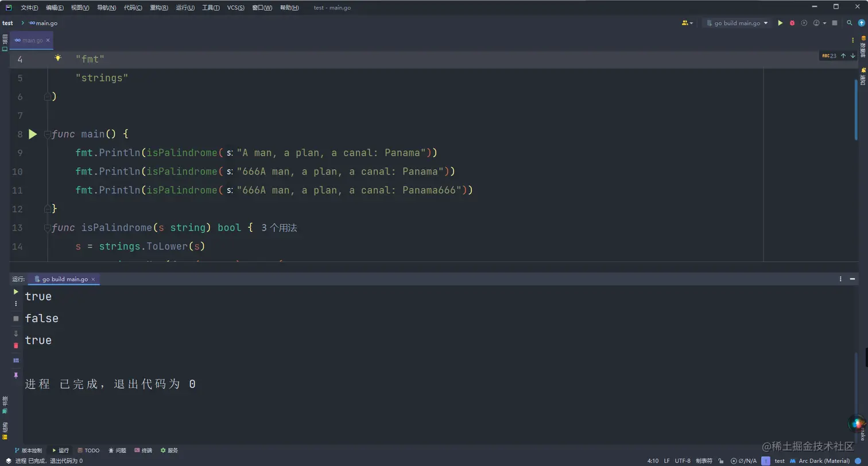The width and height of the screenshot is (868, 466).
Task: Close the go build main.go run tab
Action: (94, 279)
